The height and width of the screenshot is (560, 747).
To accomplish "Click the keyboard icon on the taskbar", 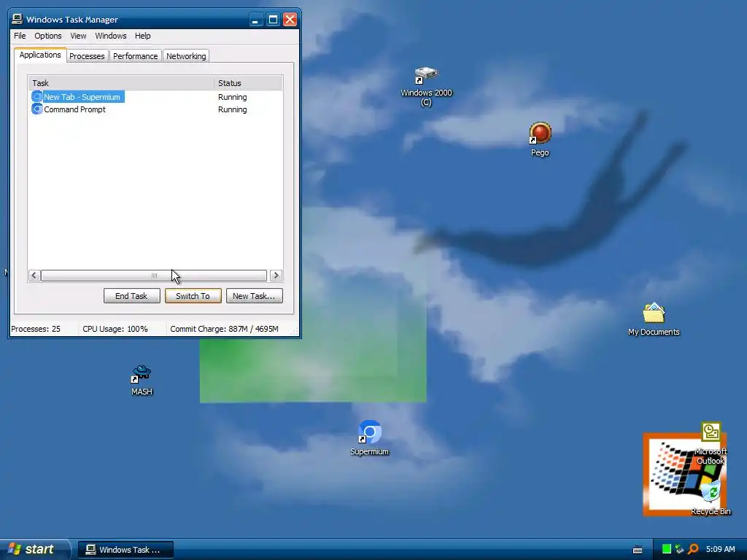I will [638, 550].
